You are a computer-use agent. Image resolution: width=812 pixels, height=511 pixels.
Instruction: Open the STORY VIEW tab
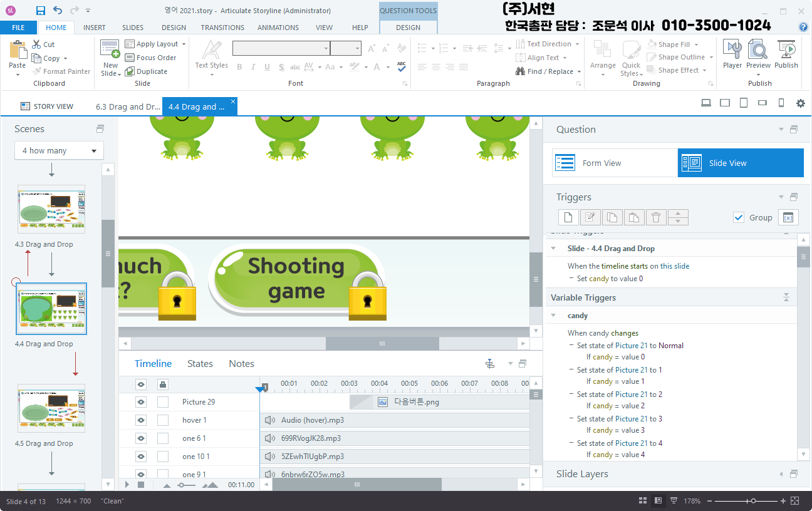pos(47,106)
